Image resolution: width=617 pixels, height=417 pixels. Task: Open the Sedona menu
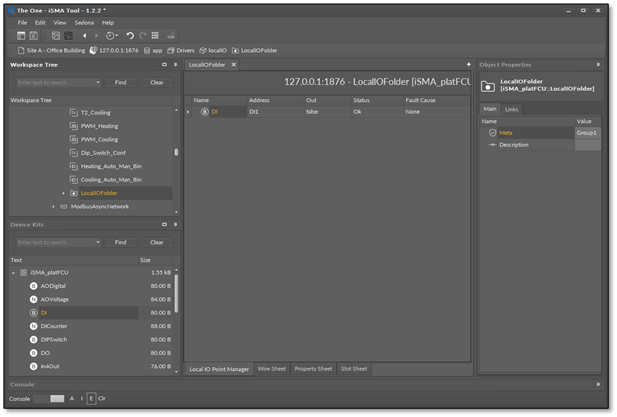[x=83, y=22]
